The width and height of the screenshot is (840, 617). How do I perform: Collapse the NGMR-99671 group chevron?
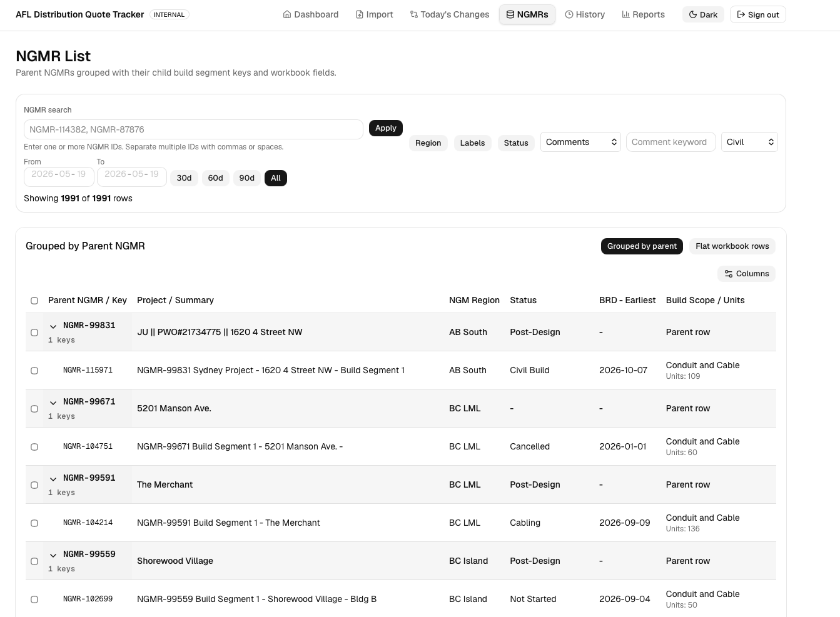53,403
